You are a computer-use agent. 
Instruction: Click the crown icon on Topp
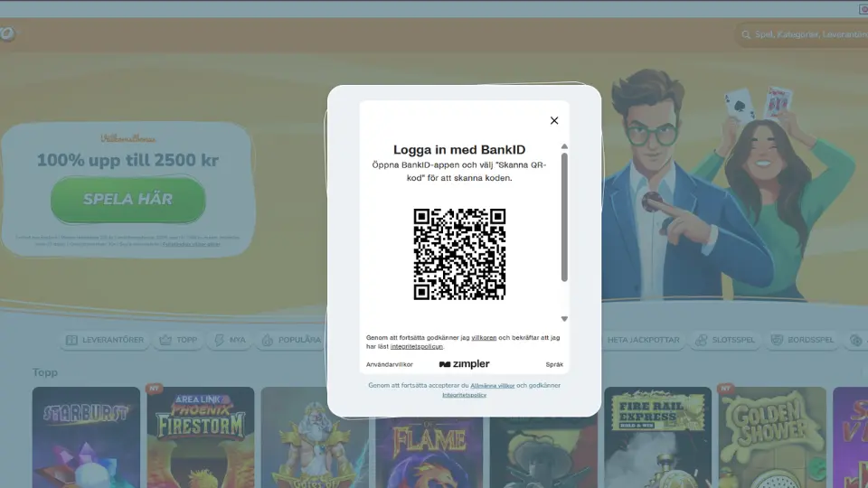[x=165, y=340]
